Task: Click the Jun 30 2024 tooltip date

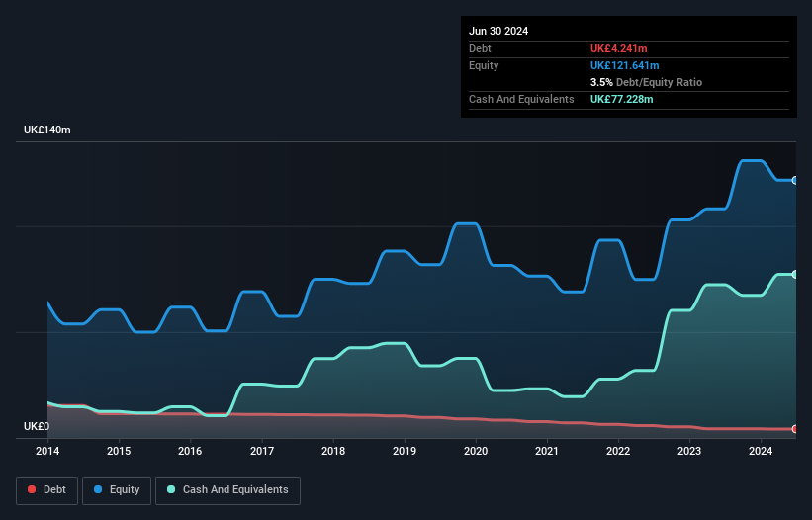Action: 498,31
